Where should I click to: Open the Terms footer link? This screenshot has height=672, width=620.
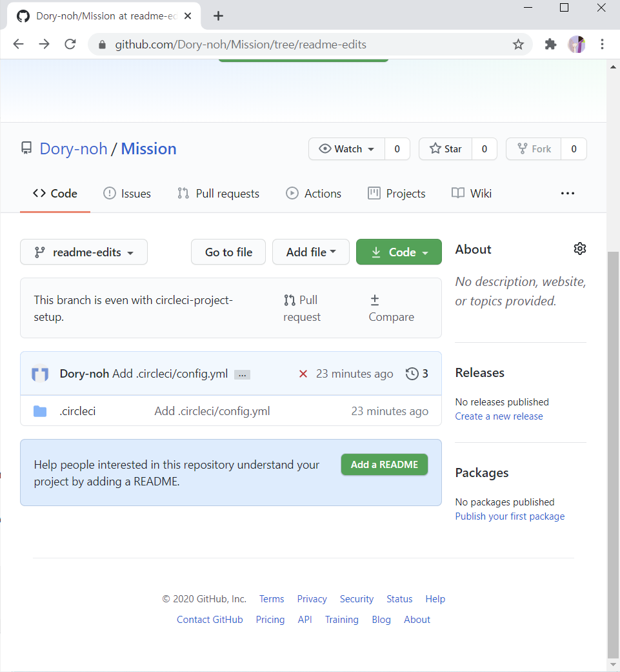coord(272,598)
